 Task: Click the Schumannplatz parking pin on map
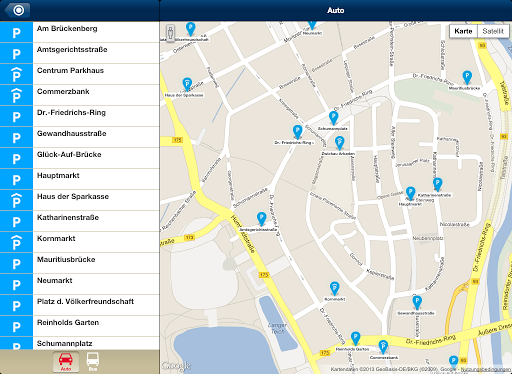[x=333, y=118]
